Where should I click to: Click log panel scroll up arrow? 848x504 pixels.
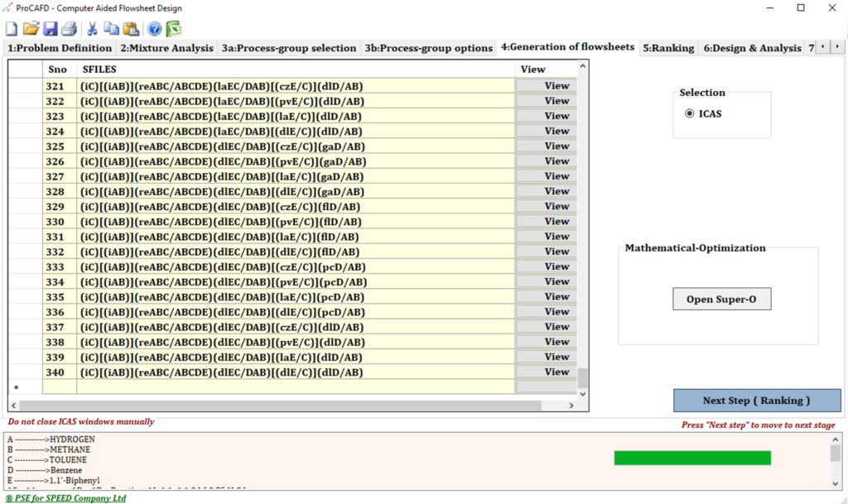coord(836,439)
